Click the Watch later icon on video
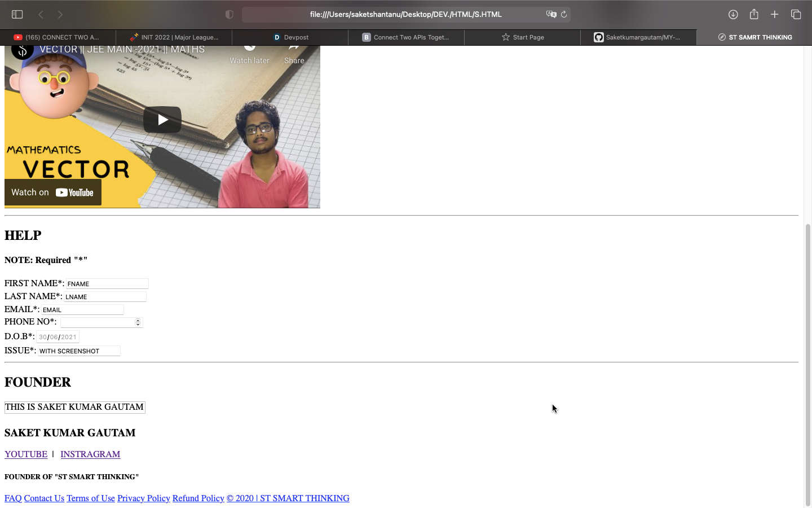The width and height of the screenshot is (812, 508). point(249,55)
